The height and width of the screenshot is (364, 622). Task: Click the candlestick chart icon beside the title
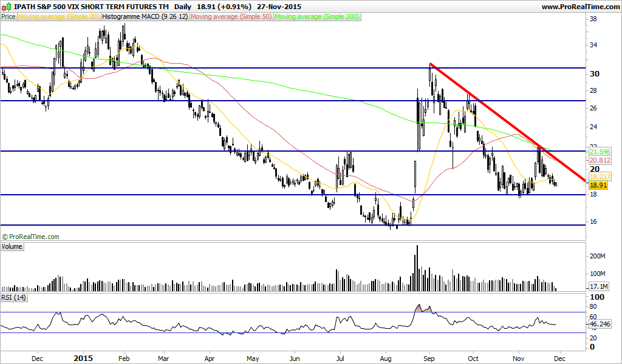[6, 7]
